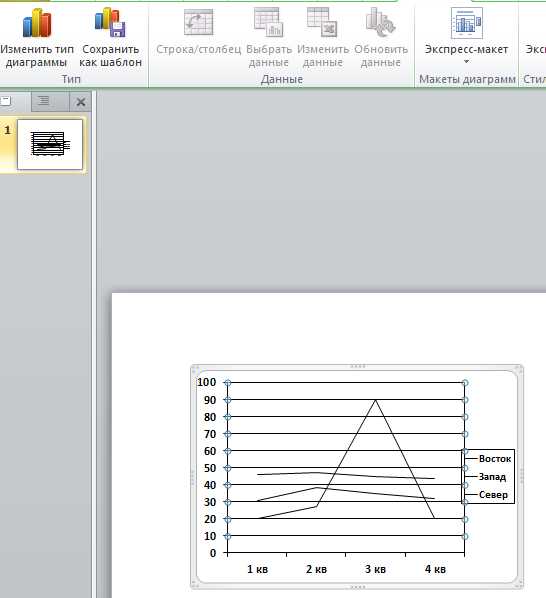
Task: Open Выбрать данные dialog
Action: pyautogui.click(x=269, y=37)
